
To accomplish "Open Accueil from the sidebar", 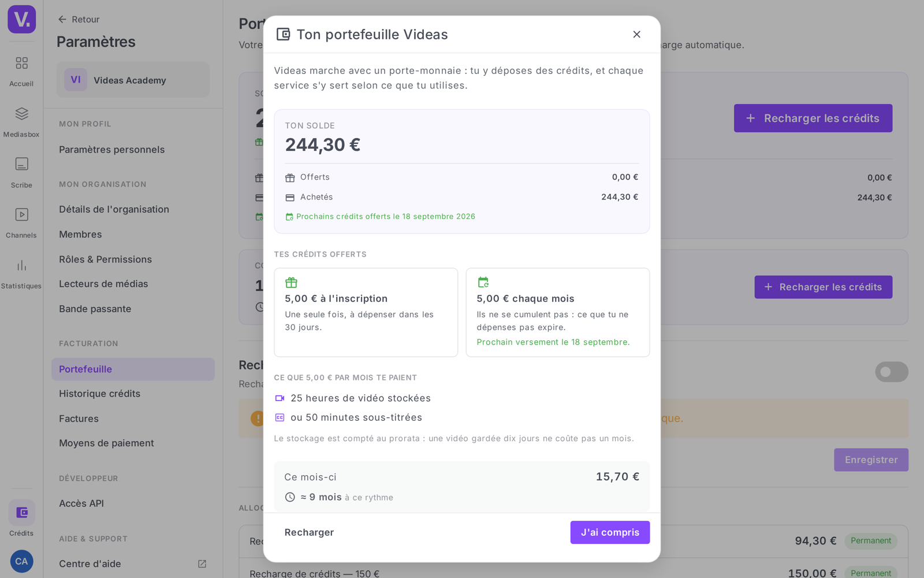I will coord(21,71).
